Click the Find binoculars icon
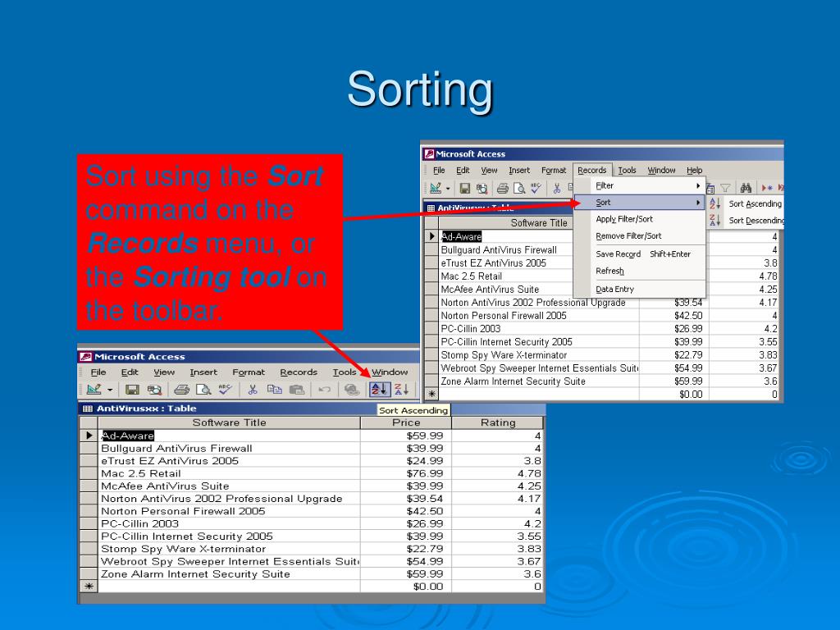840x630 pixels. pos(746,188)
